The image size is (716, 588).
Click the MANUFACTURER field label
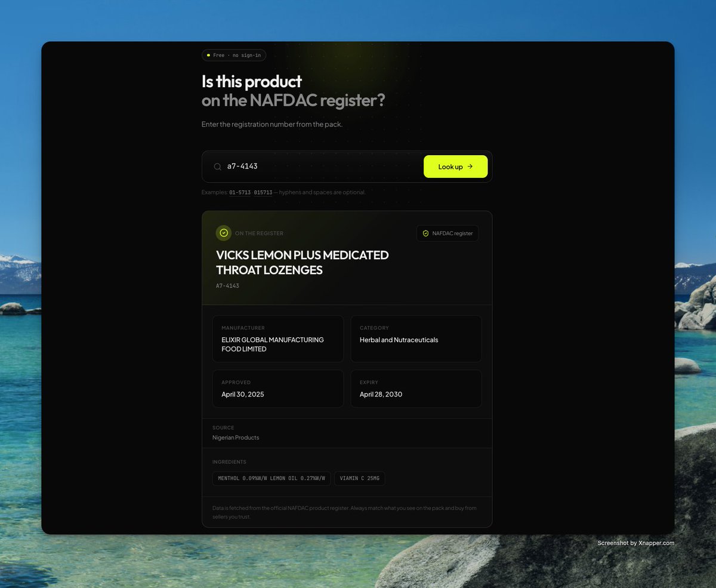243,328
